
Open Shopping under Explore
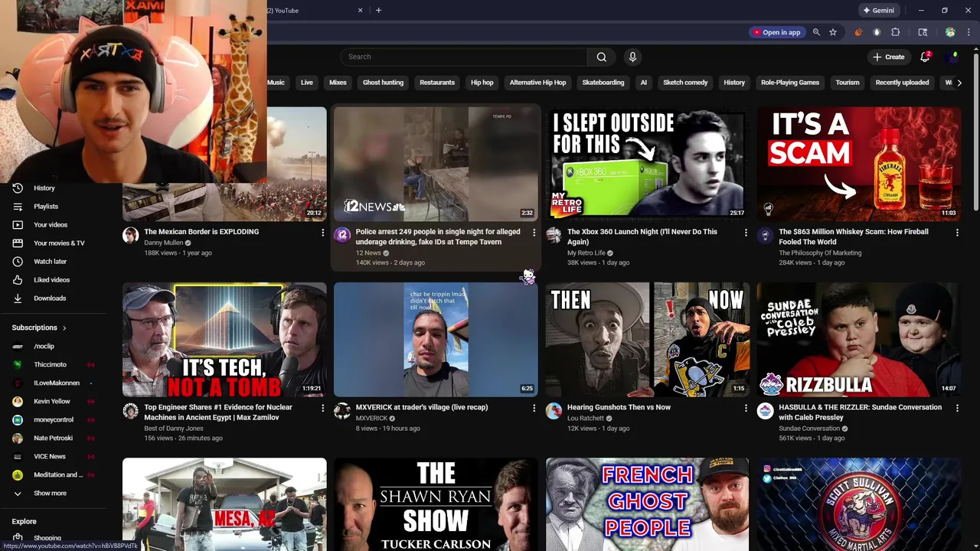47,538
